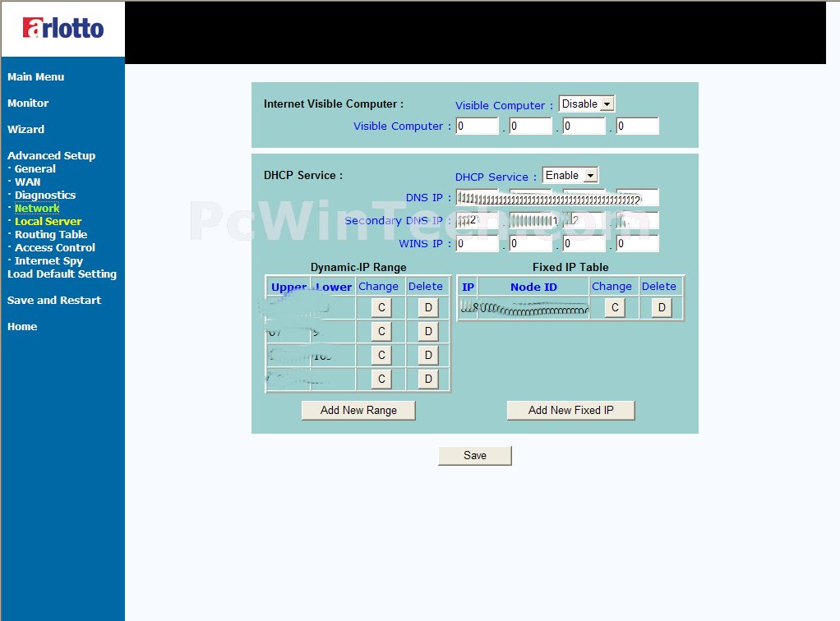Click D button in Fixed IP Table row

click(662, 307)
